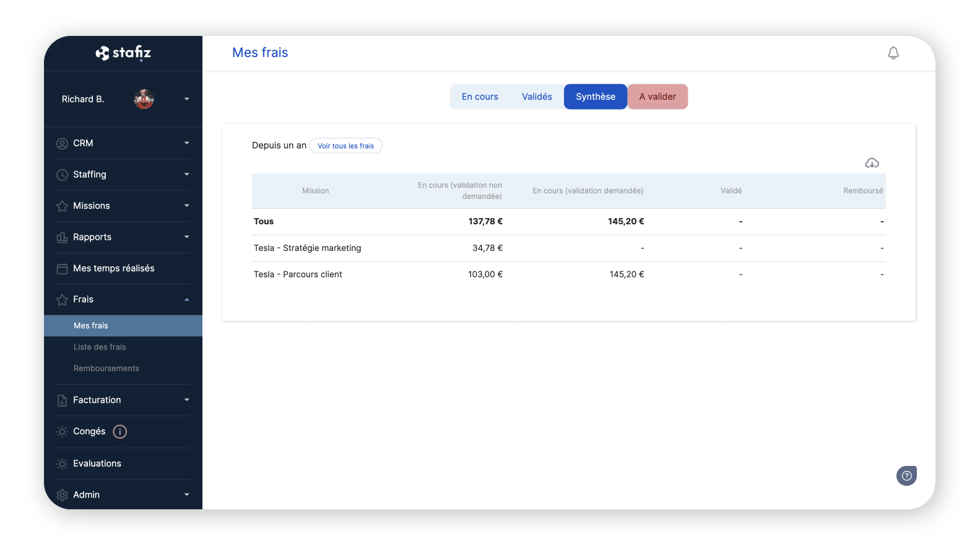Open the A valider tab
980x544 pixels.
(657, 97)
